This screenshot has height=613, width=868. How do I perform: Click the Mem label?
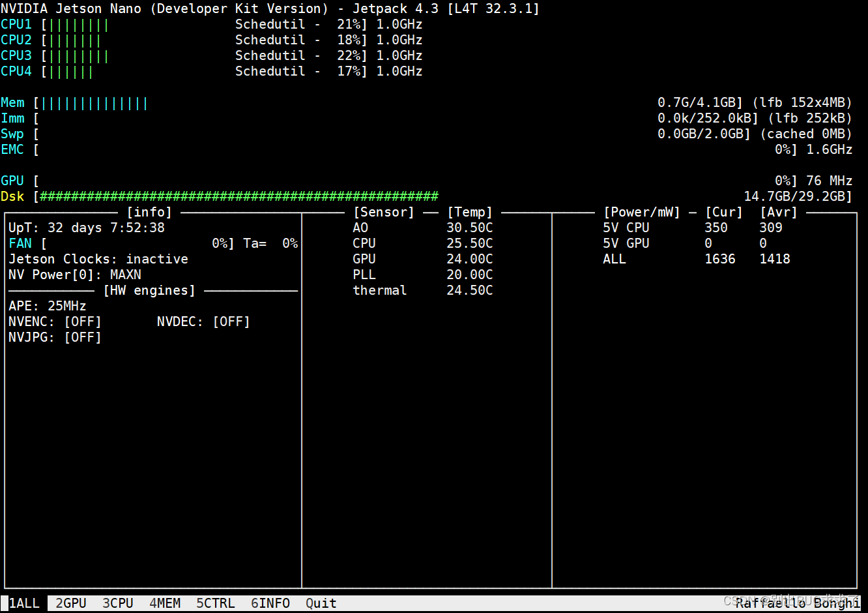tap(12, 103)
